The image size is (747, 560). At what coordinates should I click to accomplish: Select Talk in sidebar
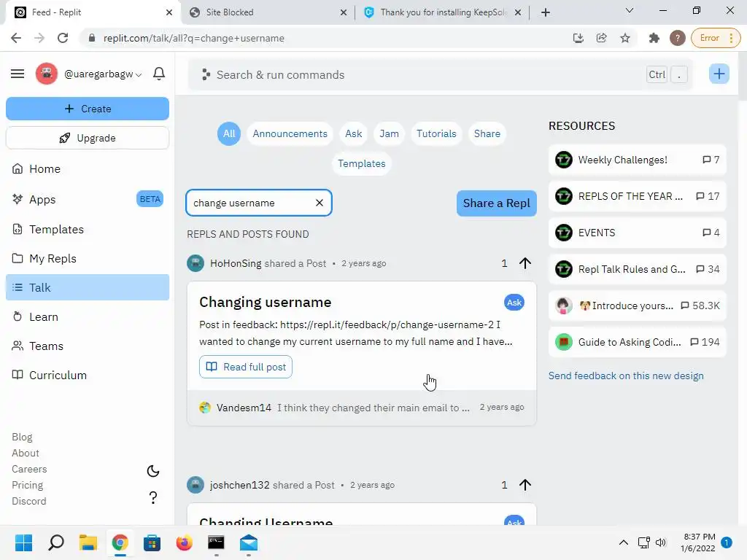click(88, 287)
